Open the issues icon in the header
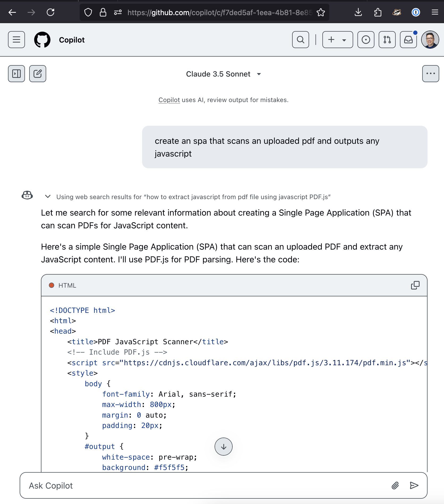 pyautogui.click(x=366, y=40)
